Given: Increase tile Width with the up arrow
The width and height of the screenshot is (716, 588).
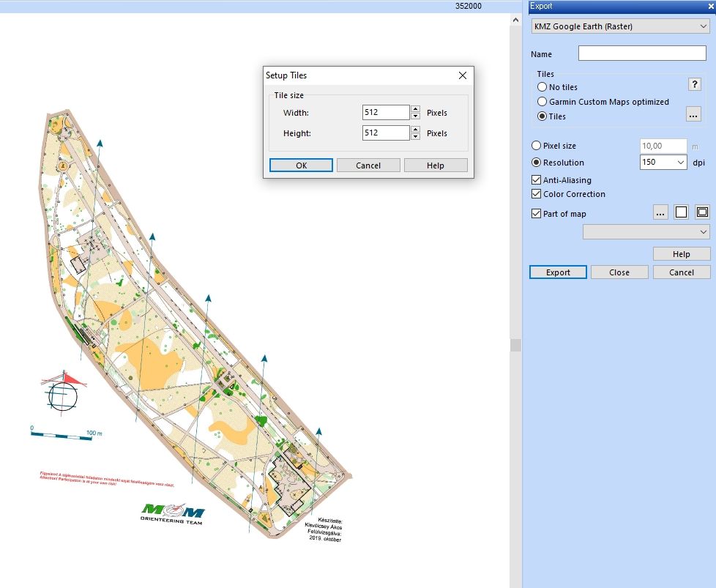Looking at the screenshot, I should click(416, 109).
